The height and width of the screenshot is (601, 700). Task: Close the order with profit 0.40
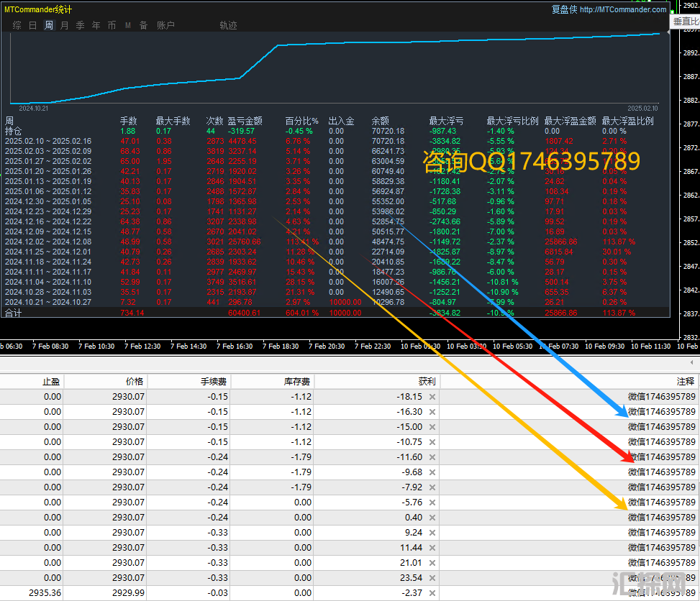pyautogui.click(x=432, y=518)
